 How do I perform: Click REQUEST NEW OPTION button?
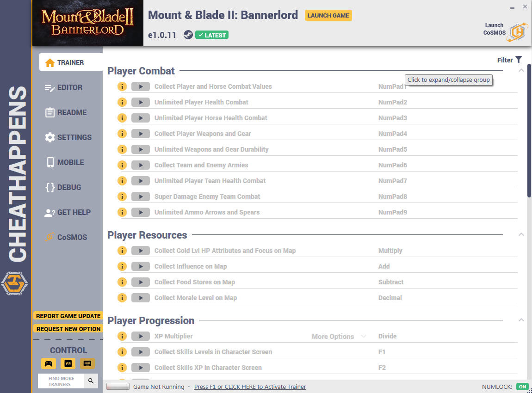[68, 329]
